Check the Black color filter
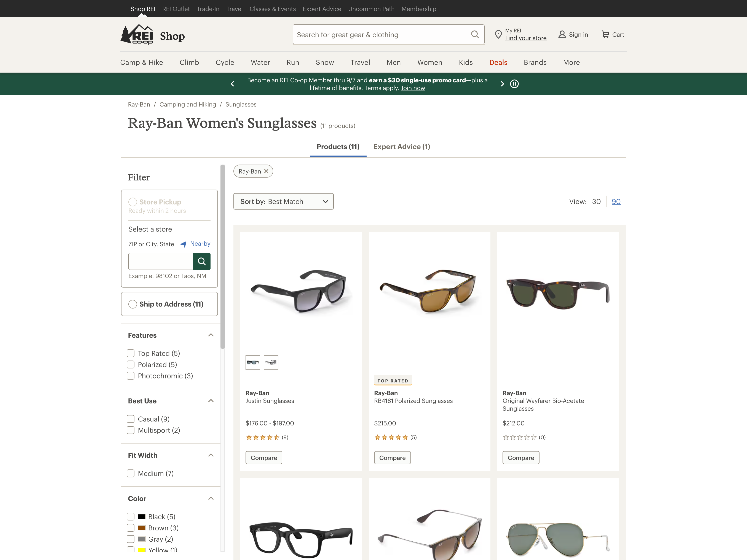 (131, 517)
